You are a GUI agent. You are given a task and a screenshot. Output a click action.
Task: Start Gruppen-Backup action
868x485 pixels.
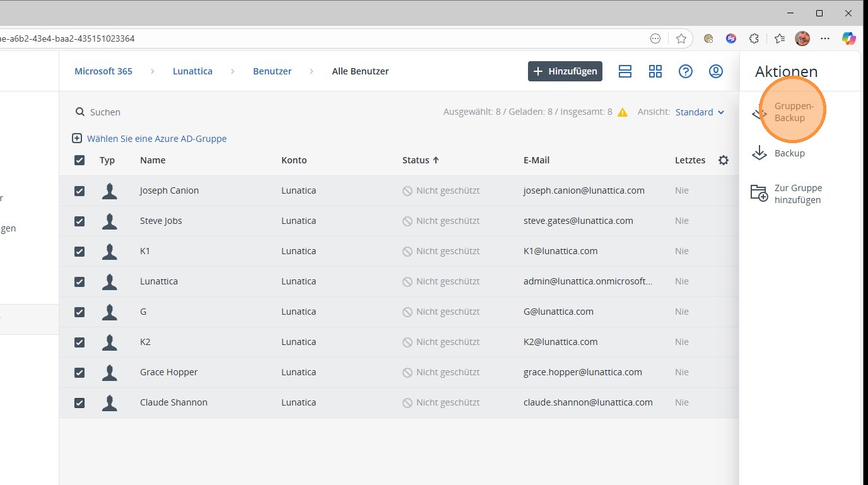click(794, 112)
